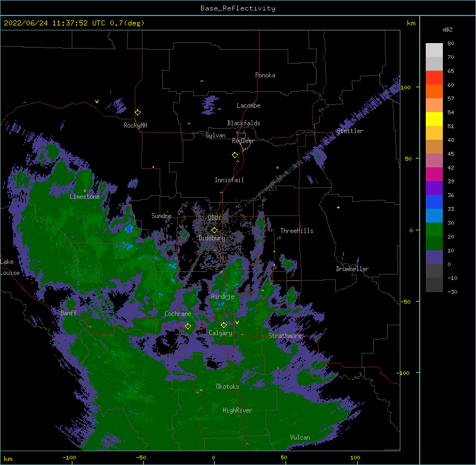Click the dBZ legend heading
Viewport: 476px width, 465px height.
click(x=447, y=30)
